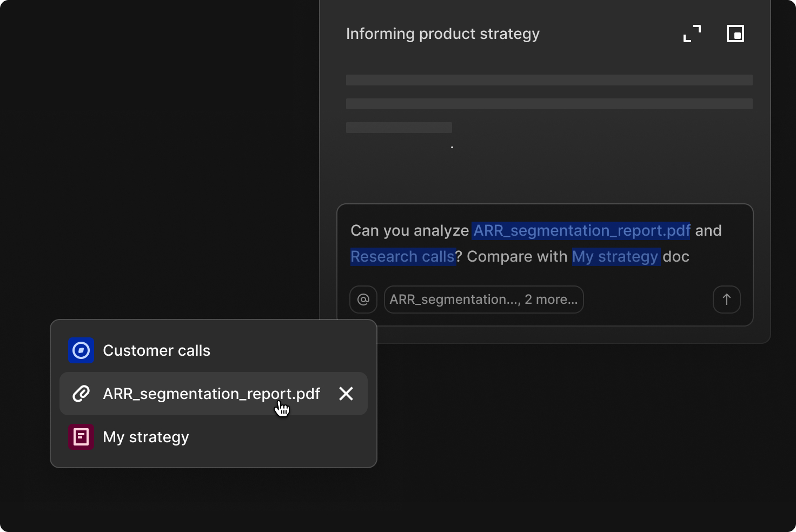Click the blue Customer calls icon
The width and height of the screenshot is (796, 532).
(81, 350)
